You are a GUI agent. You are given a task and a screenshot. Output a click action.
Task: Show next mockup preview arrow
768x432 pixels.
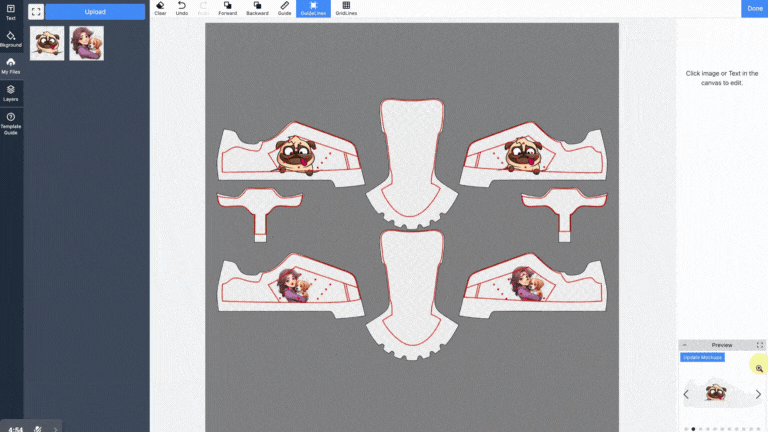(758, 394)
